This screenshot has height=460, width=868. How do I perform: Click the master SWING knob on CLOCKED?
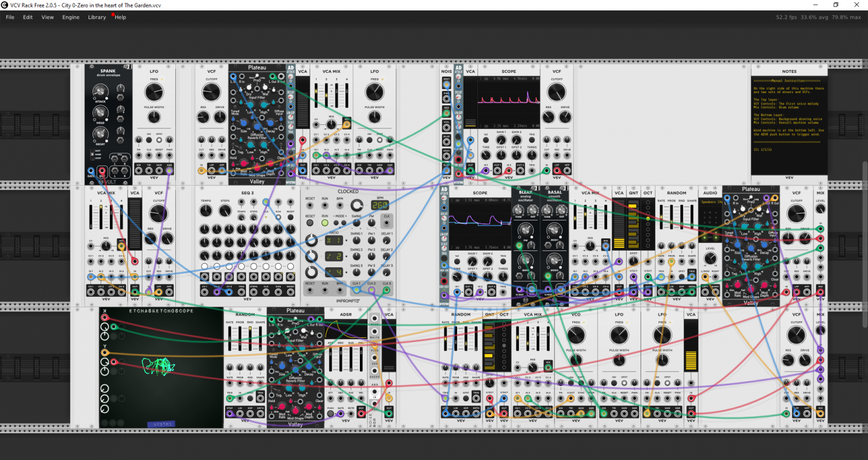tap(355, 222)
